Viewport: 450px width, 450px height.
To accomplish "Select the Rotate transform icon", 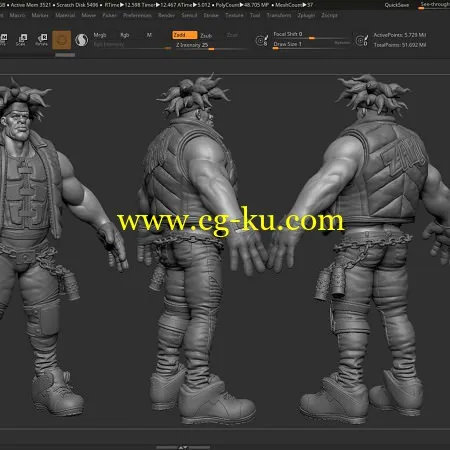I will coord(42,40).
